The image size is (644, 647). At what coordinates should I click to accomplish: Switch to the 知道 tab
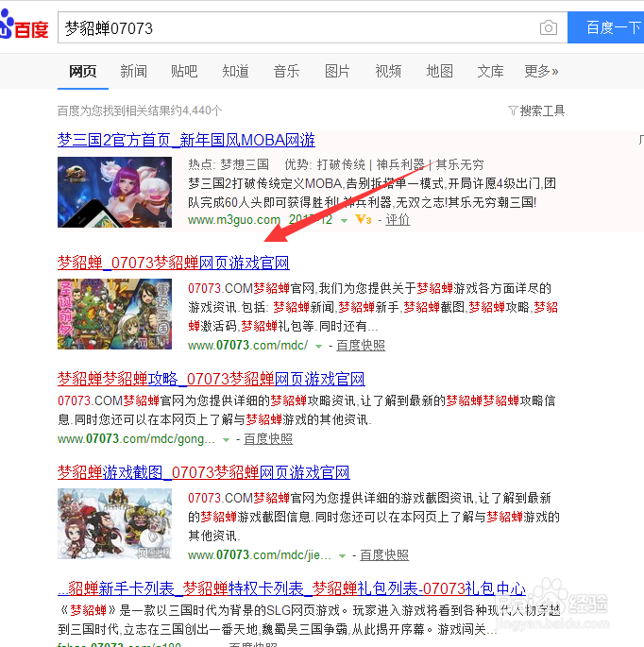tap(235, 72)
